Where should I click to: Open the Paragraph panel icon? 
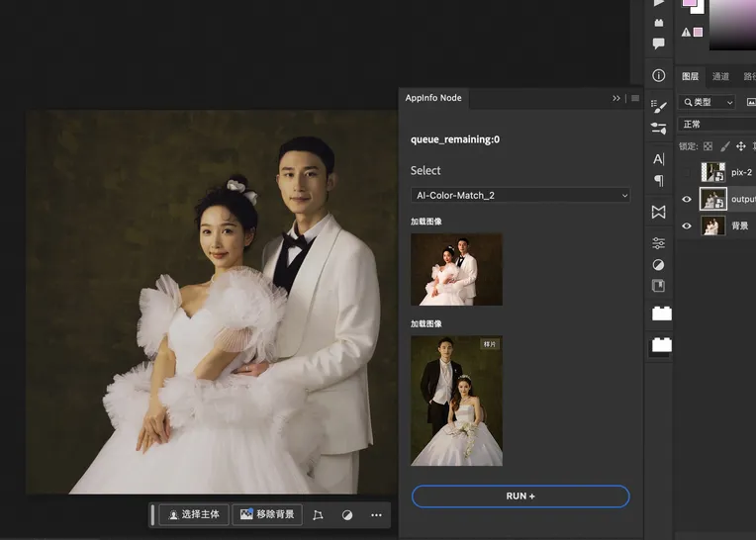coord(659,181)
